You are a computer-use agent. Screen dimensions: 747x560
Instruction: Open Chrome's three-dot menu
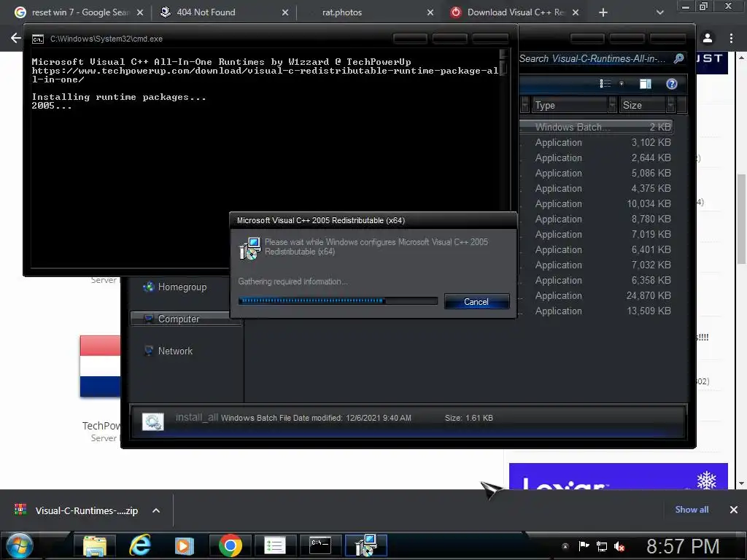(731, 38)
